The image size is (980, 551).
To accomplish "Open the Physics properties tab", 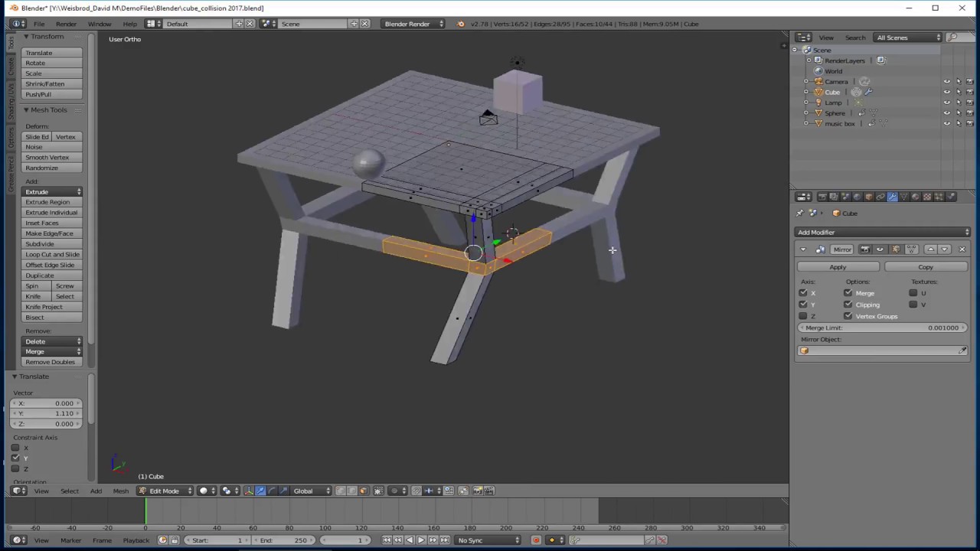I will [x=950, y=197].
